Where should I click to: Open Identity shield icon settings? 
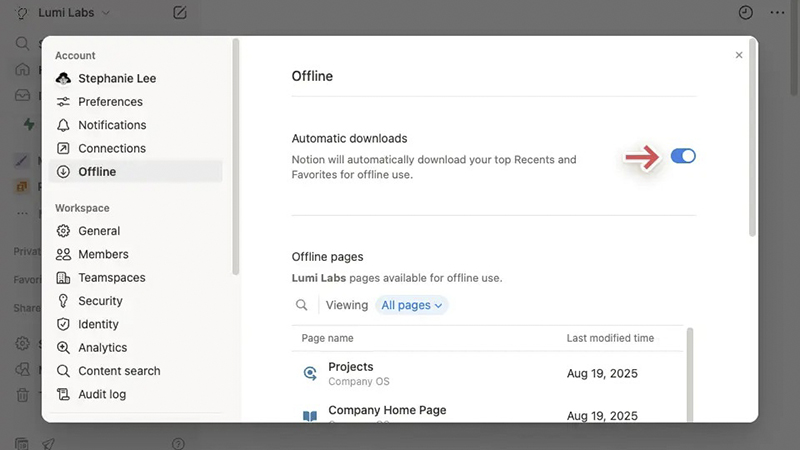[64, 324]
